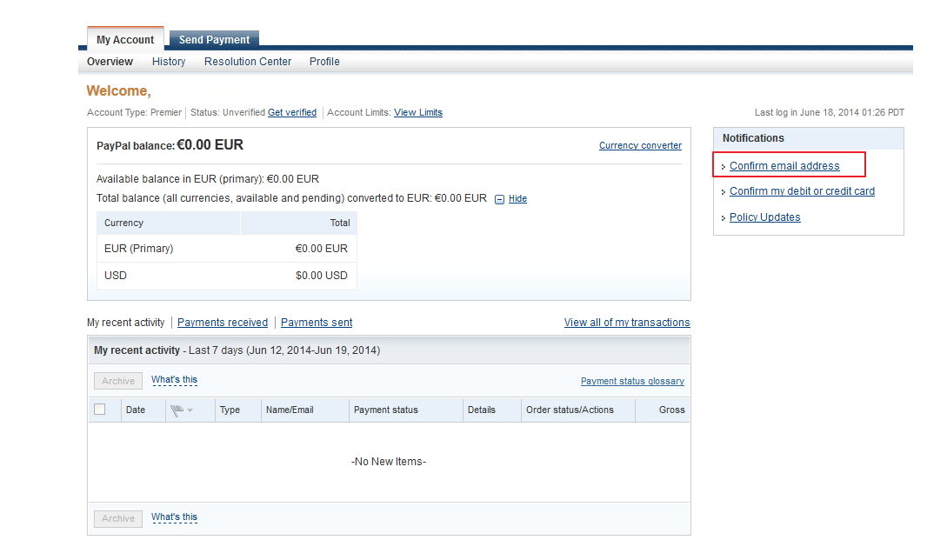Image resolution: width=947 pixels, height=560 pixels.
Task: Open the Profile menu item
Action: click(324, 62)
